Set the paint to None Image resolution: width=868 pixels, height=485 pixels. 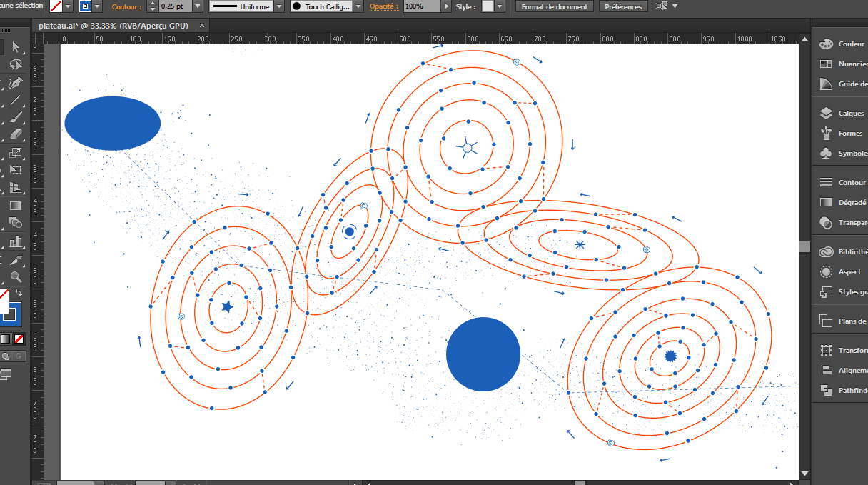[19, 339]
